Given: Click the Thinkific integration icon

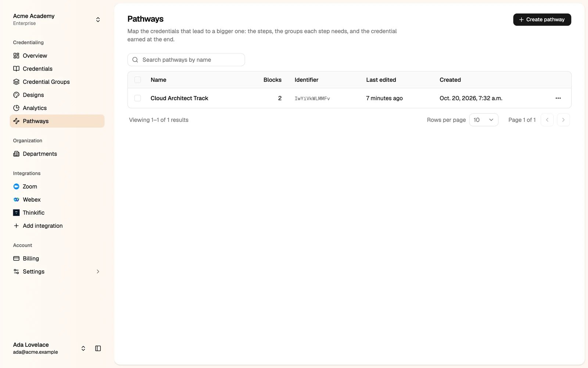Looking at the screenshot, I should (16, 213).
